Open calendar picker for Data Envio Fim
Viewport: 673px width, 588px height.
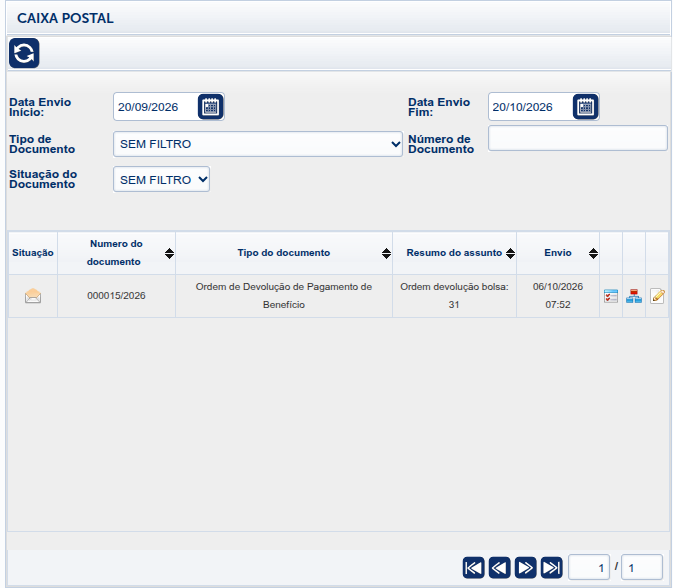click(585, 106)
